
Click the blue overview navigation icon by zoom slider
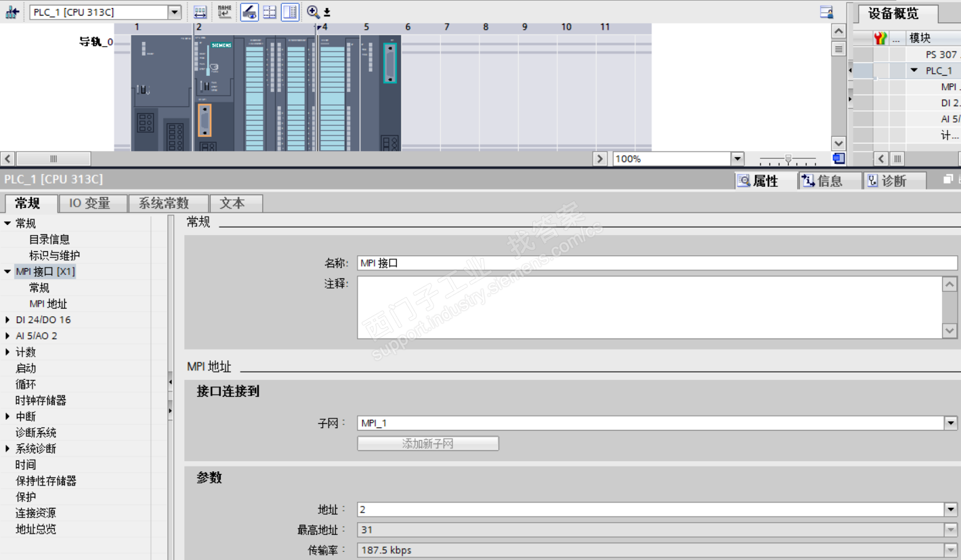pyautogui.click(x=839, y=158)
